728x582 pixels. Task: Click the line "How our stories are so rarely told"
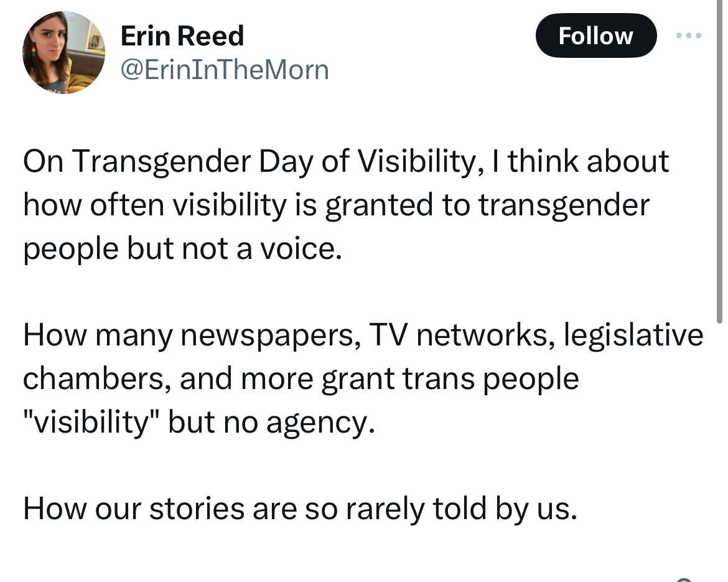[x=300, y=509]
